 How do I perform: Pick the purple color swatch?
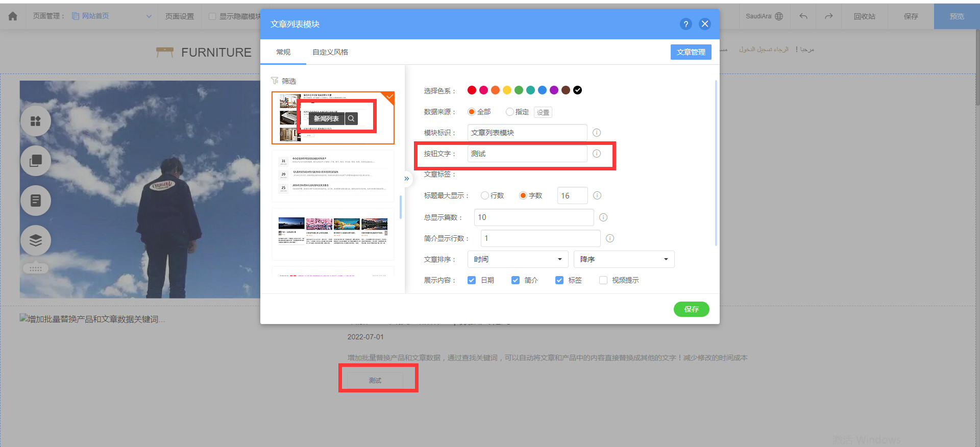point(554,90)
